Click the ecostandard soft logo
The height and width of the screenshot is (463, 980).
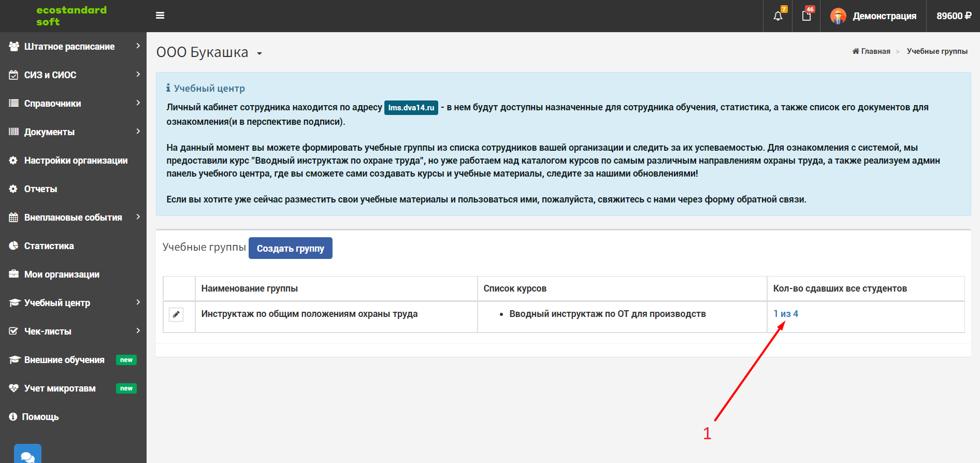pos(71,16)
